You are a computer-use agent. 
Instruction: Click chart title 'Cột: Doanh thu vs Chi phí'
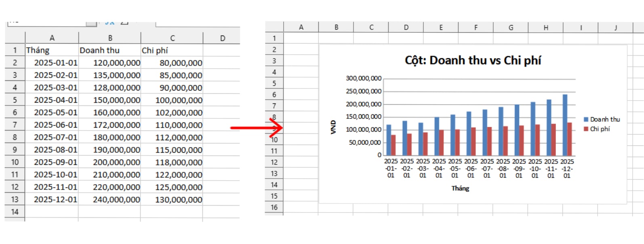click(473, 61)
